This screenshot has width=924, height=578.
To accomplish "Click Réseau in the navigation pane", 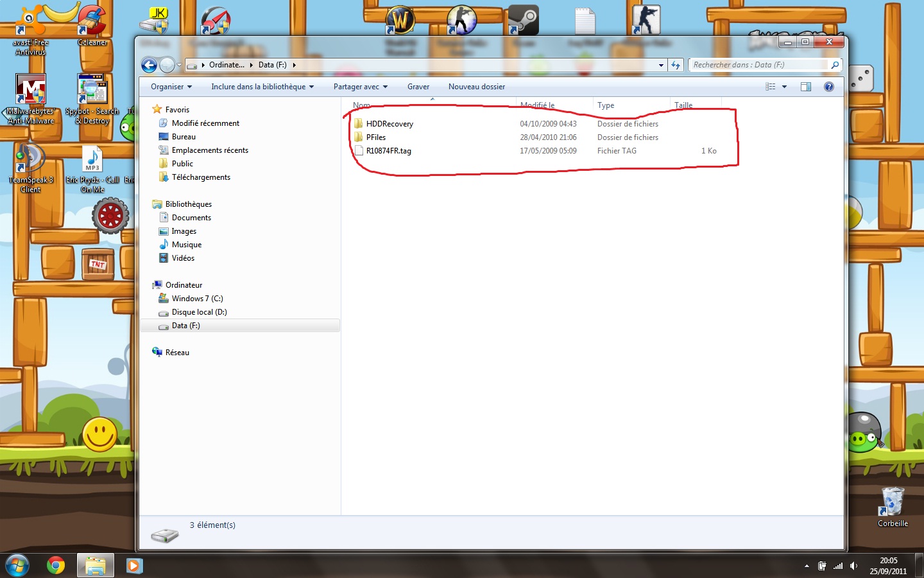I will pyautogui.click(x=177, y=353).
